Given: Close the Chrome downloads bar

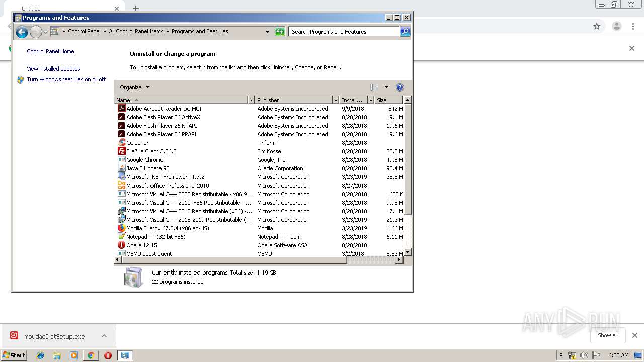Looking at the screenshot, I should click(x=634, y=335).
